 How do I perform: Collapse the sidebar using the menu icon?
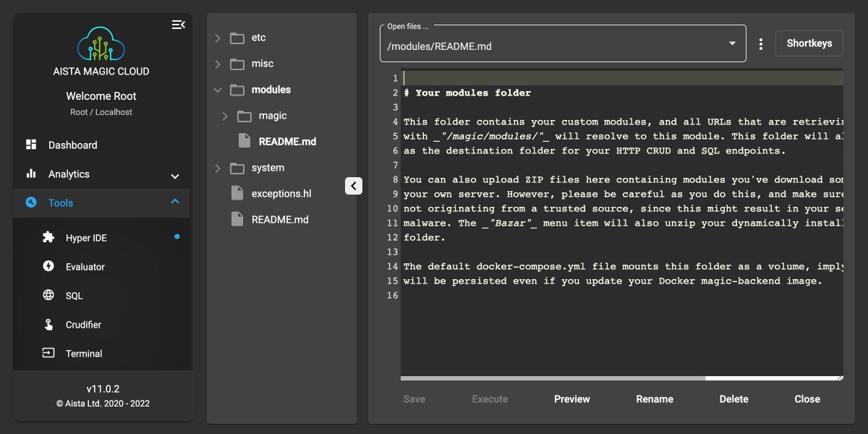[178, 25]
